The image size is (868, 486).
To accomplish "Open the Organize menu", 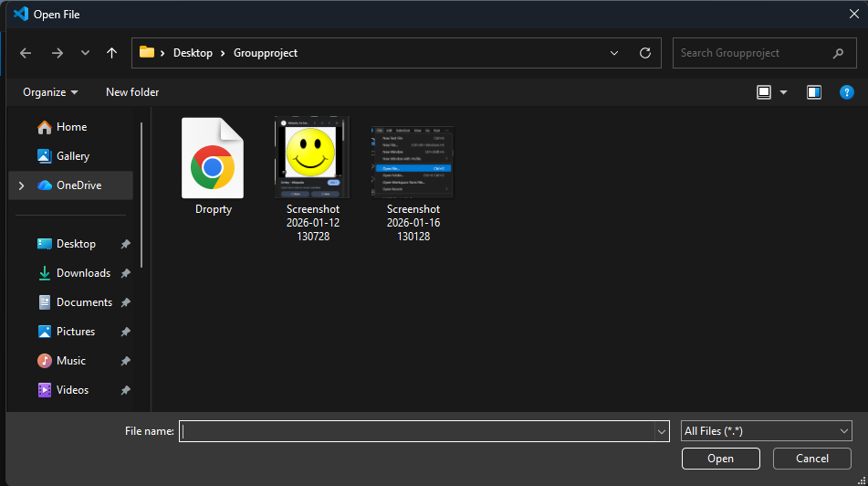I will pos(50,92).
